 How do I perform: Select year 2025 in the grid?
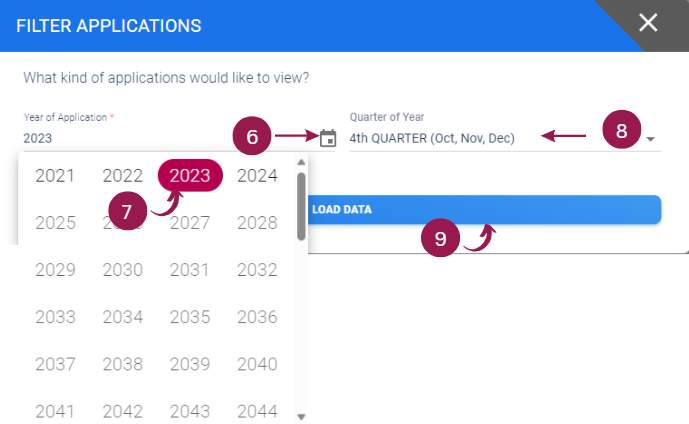coord(55,222)
